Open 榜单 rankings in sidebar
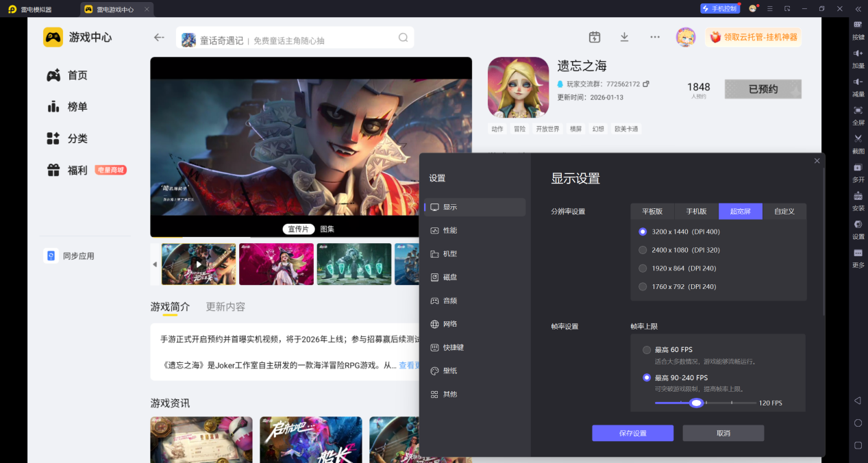Viewport: 868px width, 463px height. pos(68,107)
